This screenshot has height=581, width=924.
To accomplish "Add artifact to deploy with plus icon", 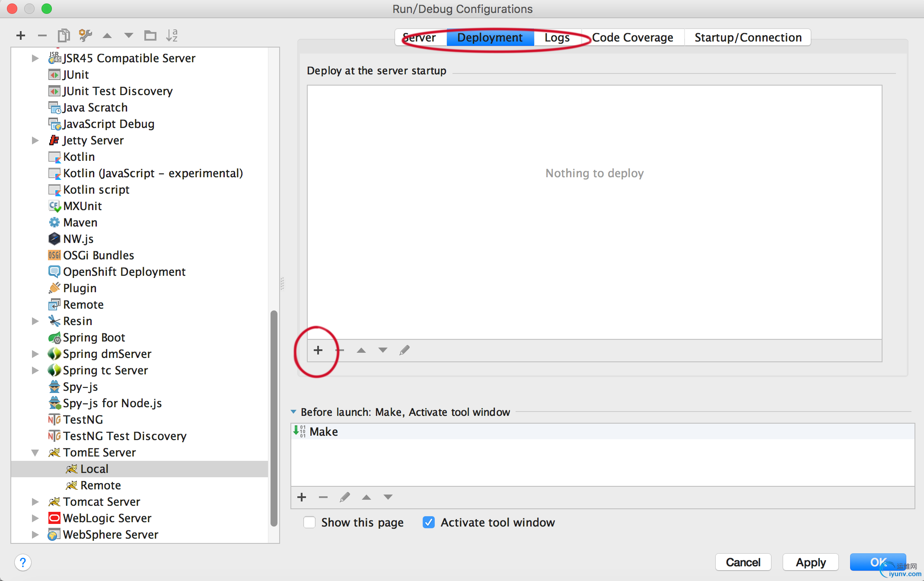I will [x=318, y=350].
